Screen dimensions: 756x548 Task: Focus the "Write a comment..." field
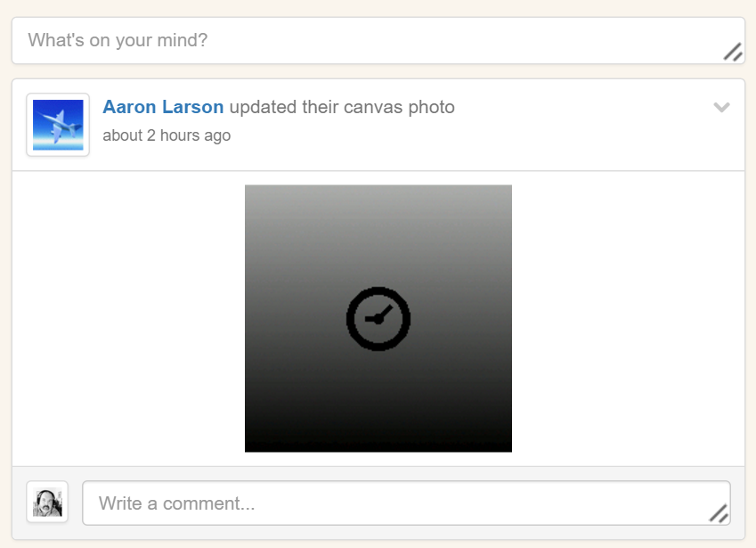pyautogui.click(x=406, y=503)
